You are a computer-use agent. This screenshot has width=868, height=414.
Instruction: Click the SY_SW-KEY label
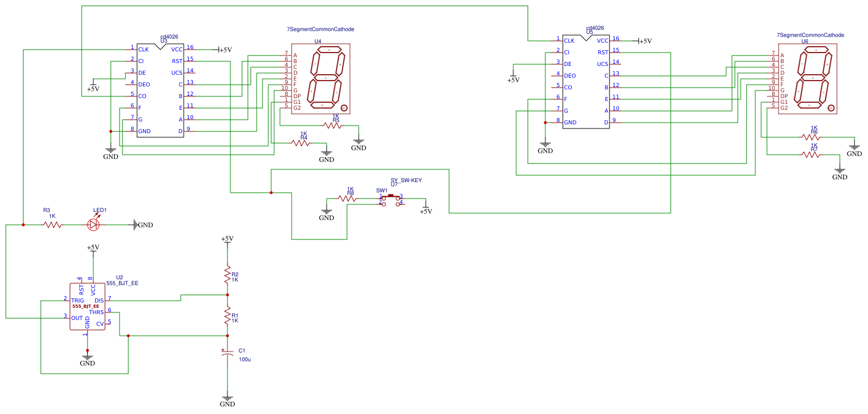[x=406, y=180]
